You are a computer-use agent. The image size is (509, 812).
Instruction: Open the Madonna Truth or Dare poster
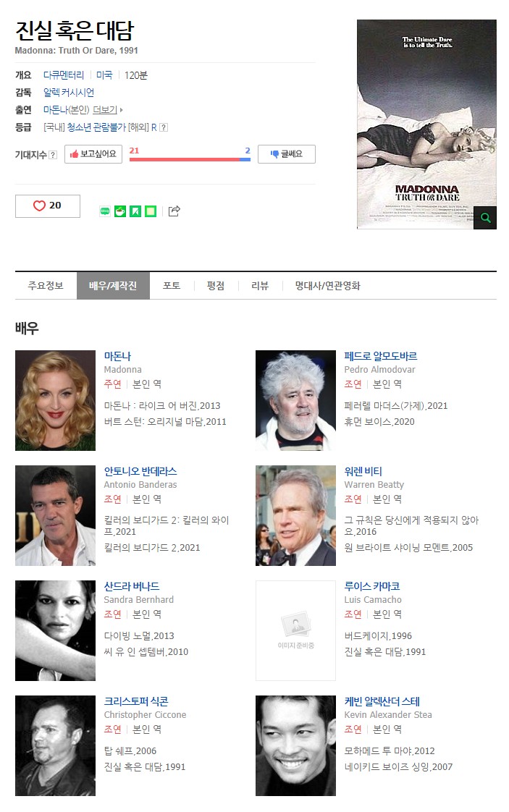[x=426, y=124]
